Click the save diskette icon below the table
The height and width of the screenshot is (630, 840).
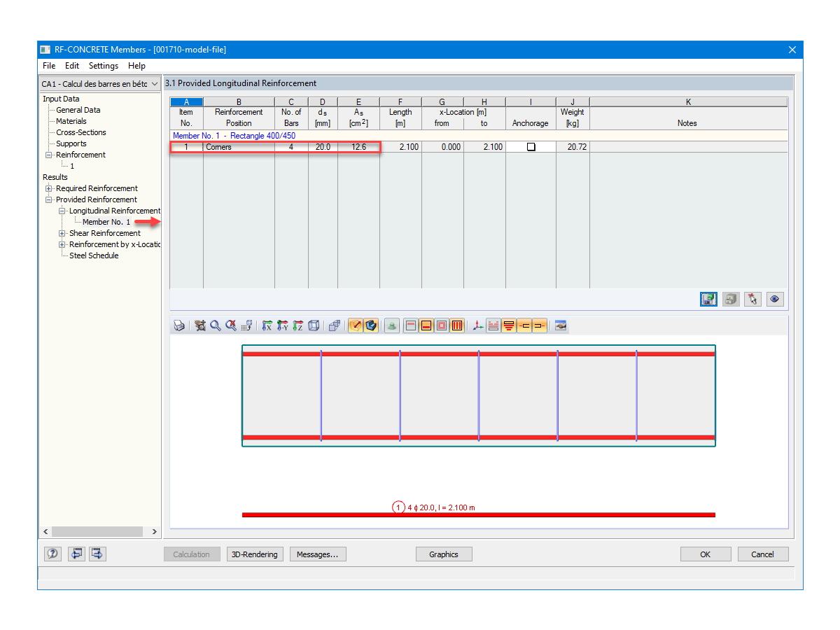click(708, 299)
